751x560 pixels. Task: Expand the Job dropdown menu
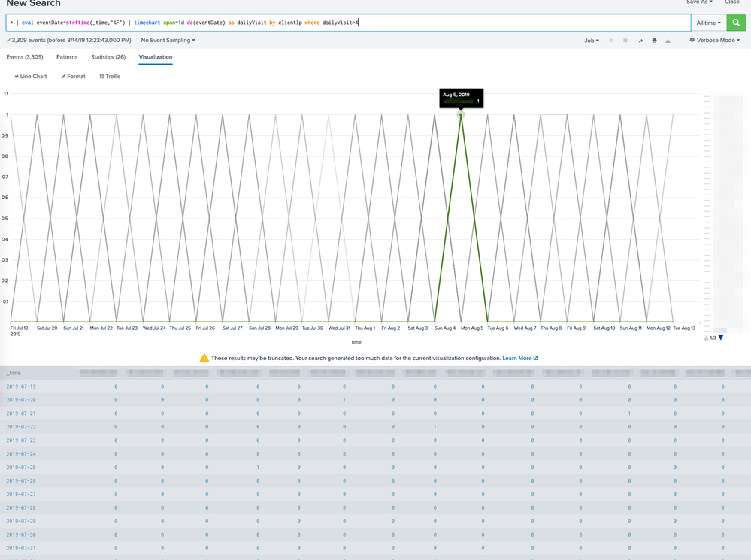pos(592,41)
